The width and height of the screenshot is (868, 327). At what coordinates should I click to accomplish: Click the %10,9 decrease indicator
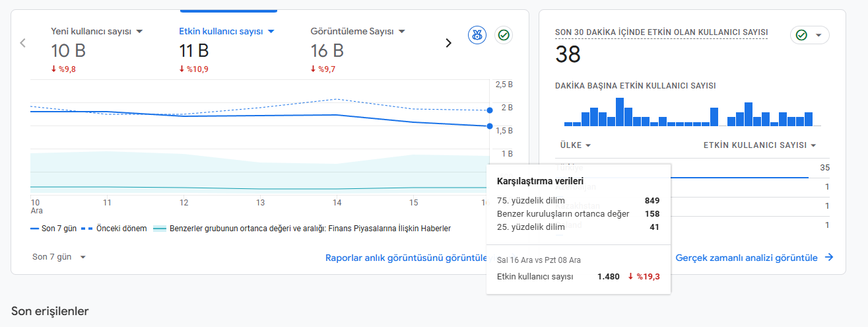(194, 69)
